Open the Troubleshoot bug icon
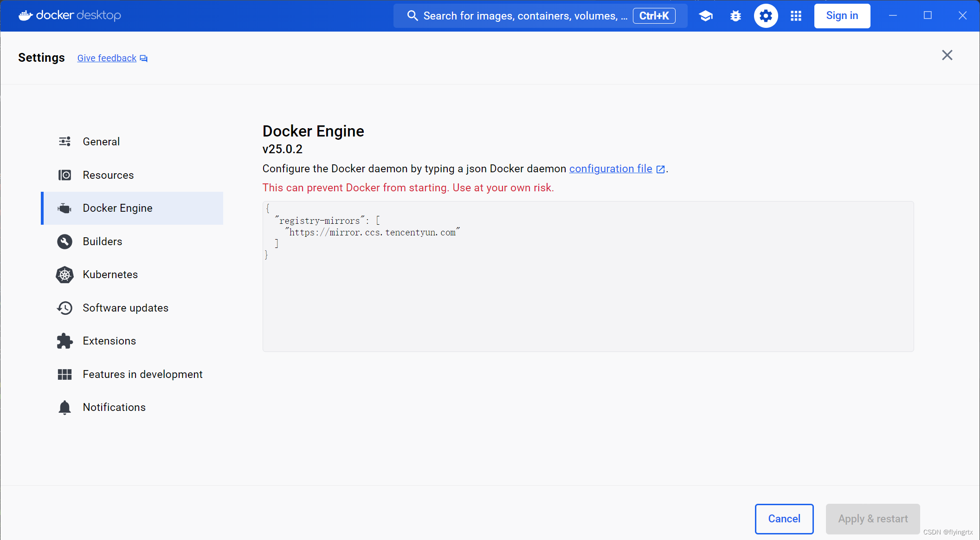 [735, 15]
